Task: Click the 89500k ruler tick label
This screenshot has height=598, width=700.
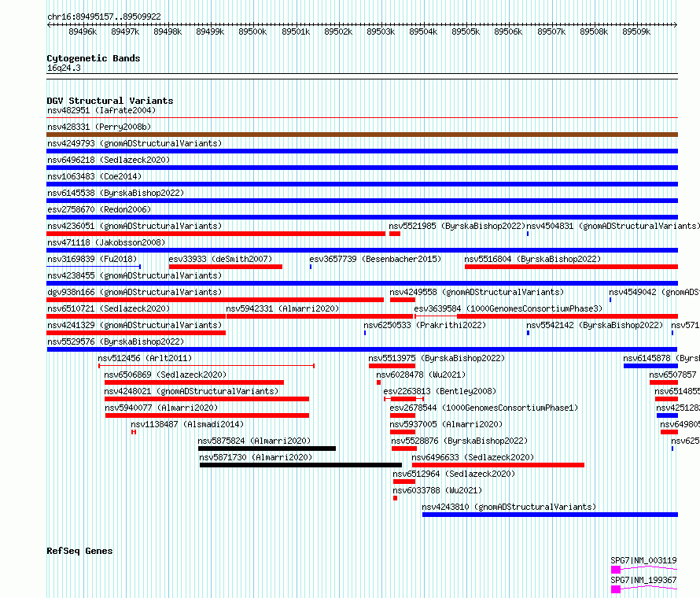Action: [x=252, y=31]
